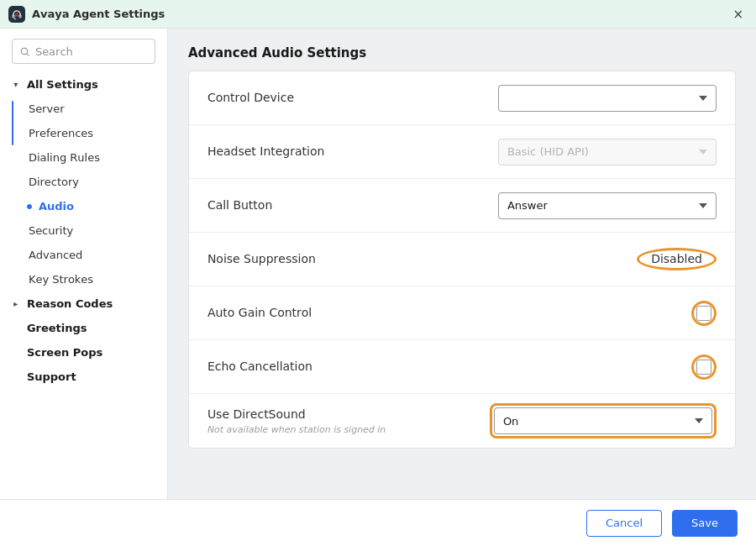Click the Headset Integration label

click(265, 151)
